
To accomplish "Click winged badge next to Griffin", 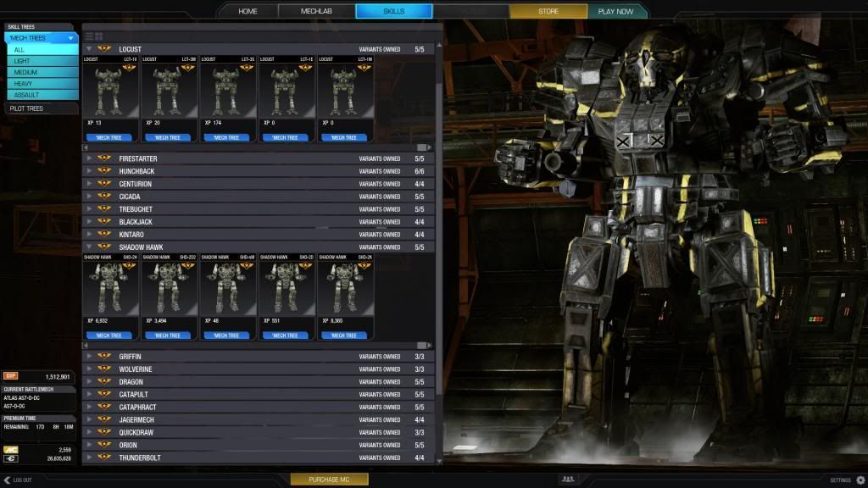I will coord(104,357).
